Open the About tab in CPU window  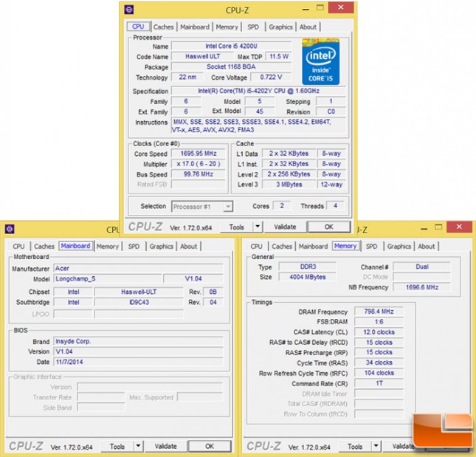point(308,27)
